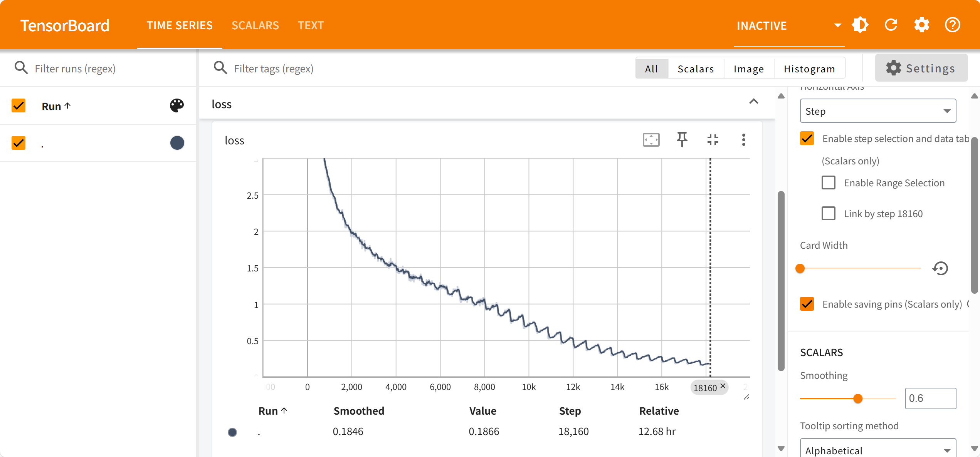Switch to the SCALARS tab
This screenshot has width=980, height=457.
[255, 25]
